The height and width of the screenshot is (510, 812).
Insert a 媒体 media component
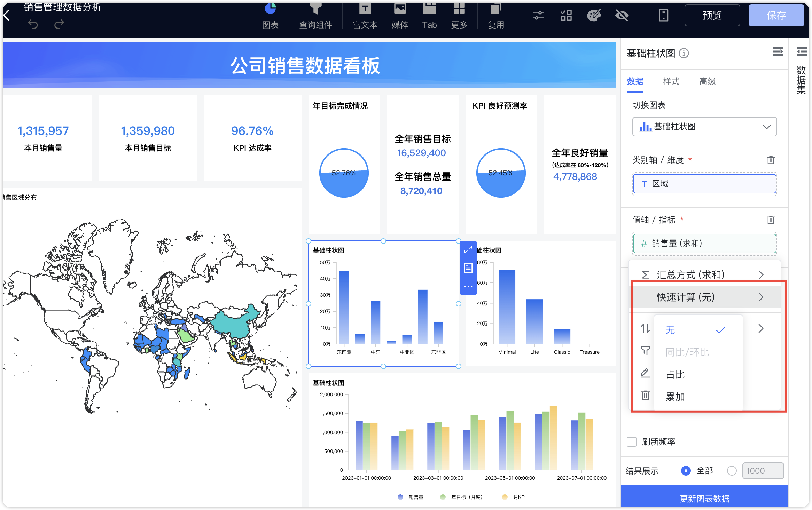(400, 16)
